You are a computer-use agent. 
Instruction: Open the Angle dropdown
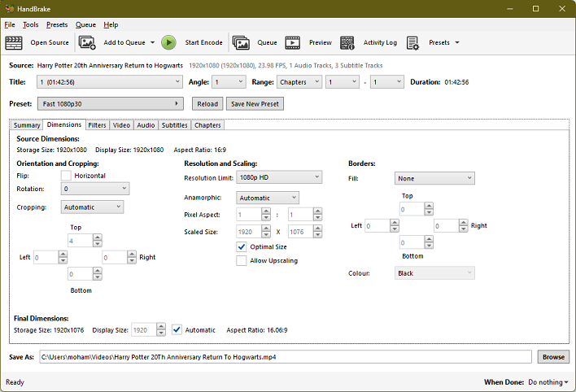(x=229, y=82)
